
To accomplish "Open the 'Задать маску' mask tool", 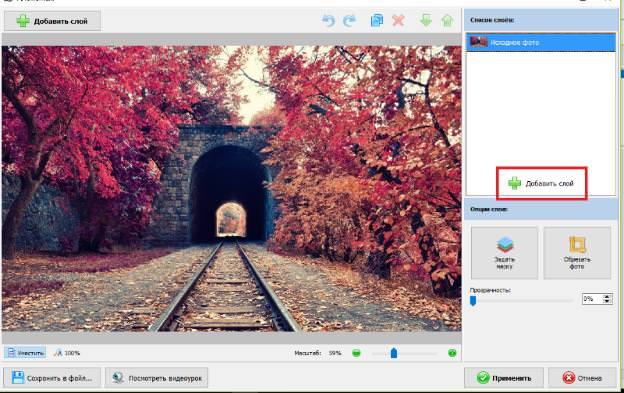I will point(504,253).
